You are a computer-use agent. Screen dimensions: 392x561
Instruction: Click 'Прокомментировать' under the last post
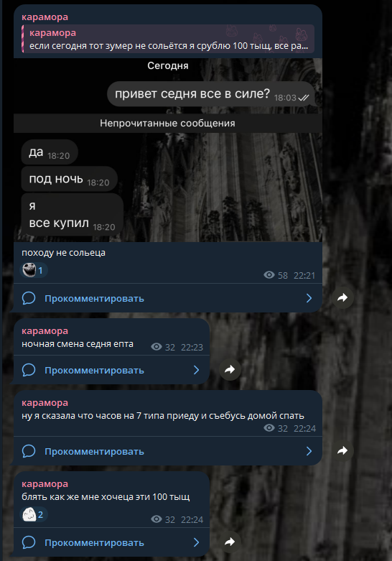click(x=94, y=543)
